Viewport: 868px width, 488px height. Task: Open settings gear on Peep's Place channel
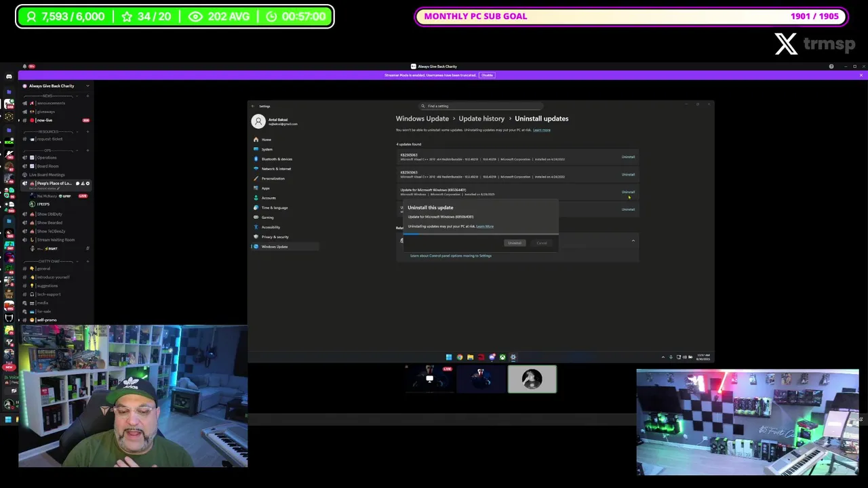87,184
